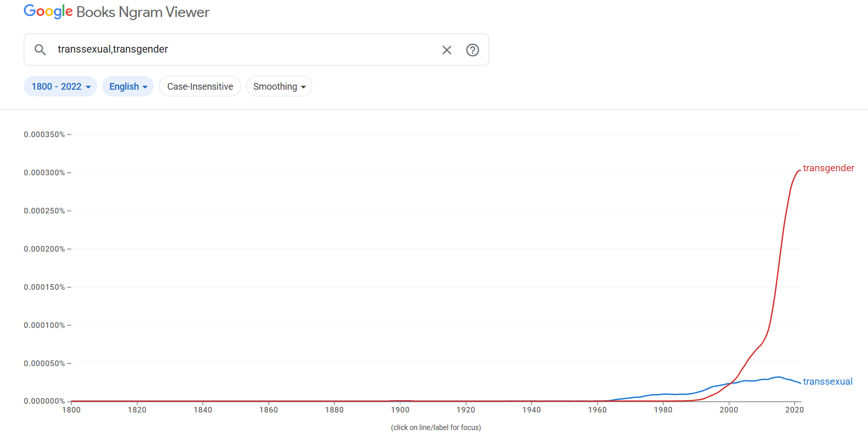Viewport: 868px width, 445px height.
Task: Focus the blue transsexual line label
Action: coord(827,382)
